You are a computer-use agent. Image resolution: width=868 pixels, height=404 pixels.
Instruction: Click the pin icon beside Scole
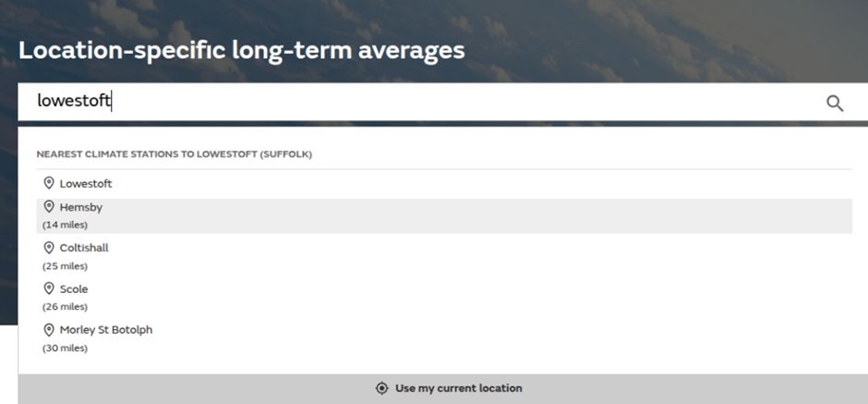pos(49,288)
